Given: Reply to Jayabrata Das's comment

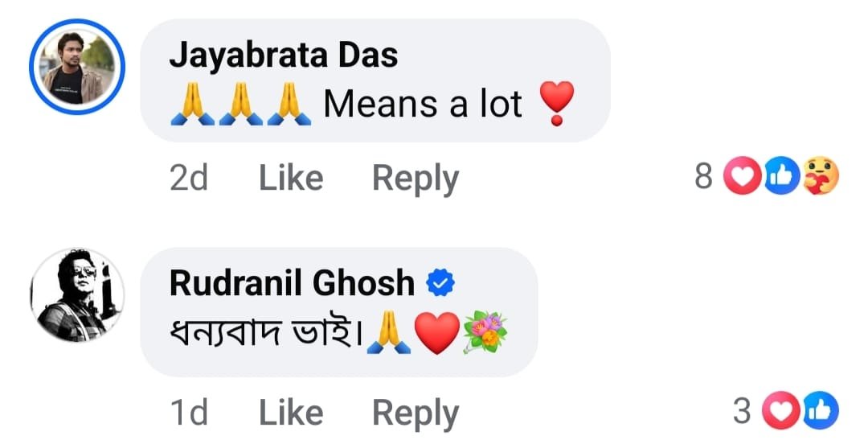Looking at the screenshot, I should [x=415, y=178].
